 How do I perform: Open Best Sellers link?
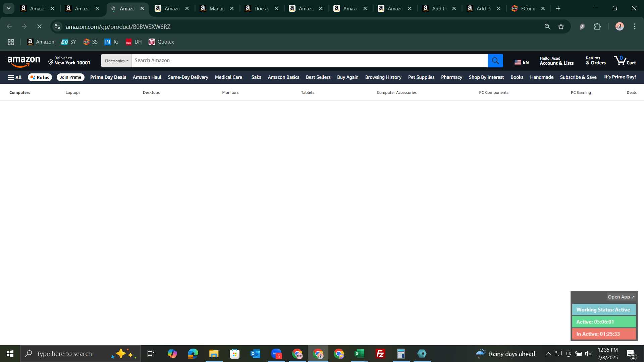pyautogui.click(x=318, y=77)
